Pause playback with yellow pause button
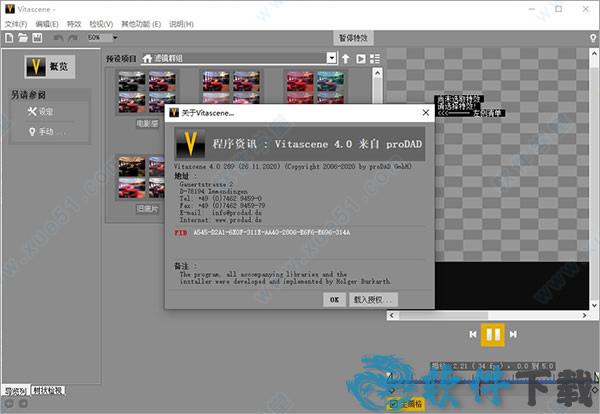Image resolution: width=600 pixels, height=414 pixels. tap(493, 333)
